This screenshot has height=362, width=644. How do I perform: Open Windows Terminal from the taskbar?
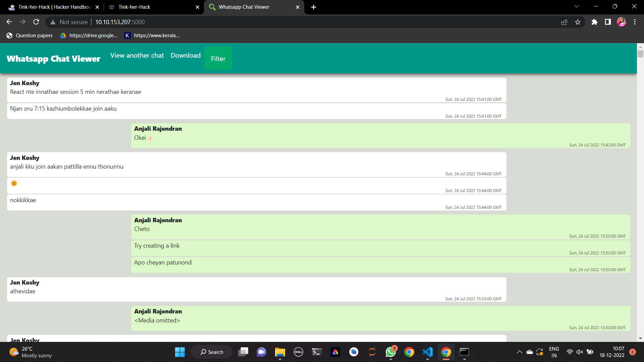coord(316,352)
